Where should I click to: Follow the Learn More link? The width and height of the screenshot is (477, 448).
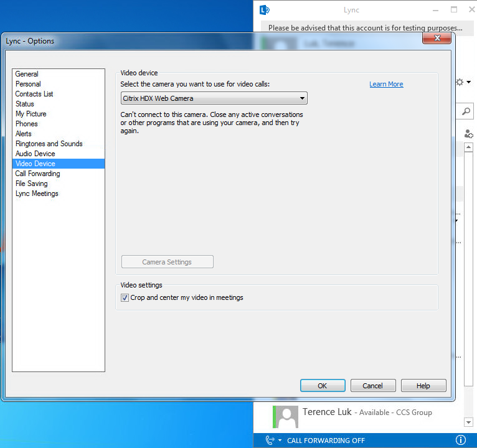(386, 84)
